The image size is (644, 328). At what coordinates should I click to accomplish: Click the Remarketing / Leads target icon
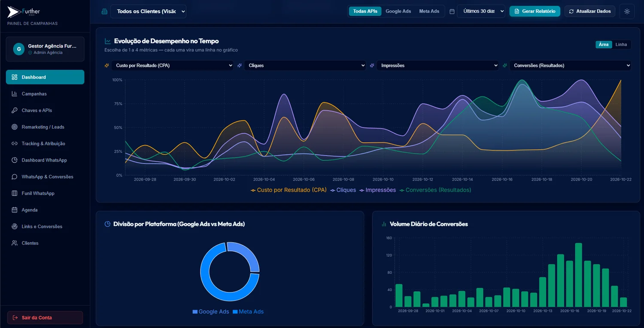[x=14, y=127]
